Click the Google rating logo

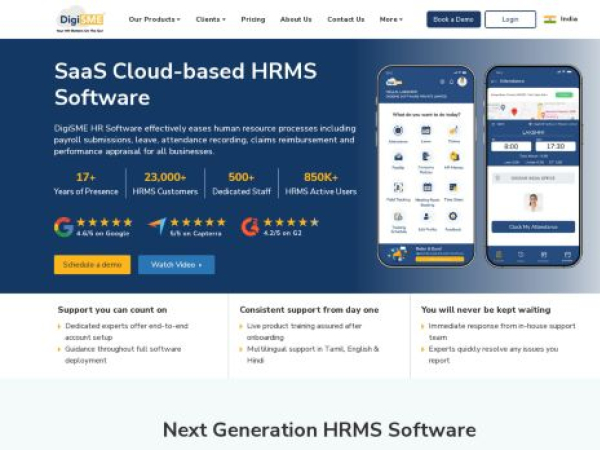(x=64, y=227)
